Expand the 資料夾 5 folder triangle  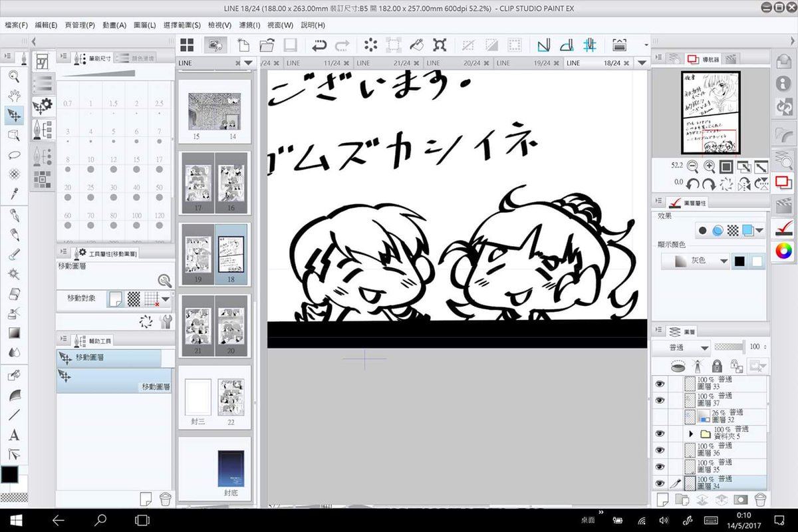(691, 434)
